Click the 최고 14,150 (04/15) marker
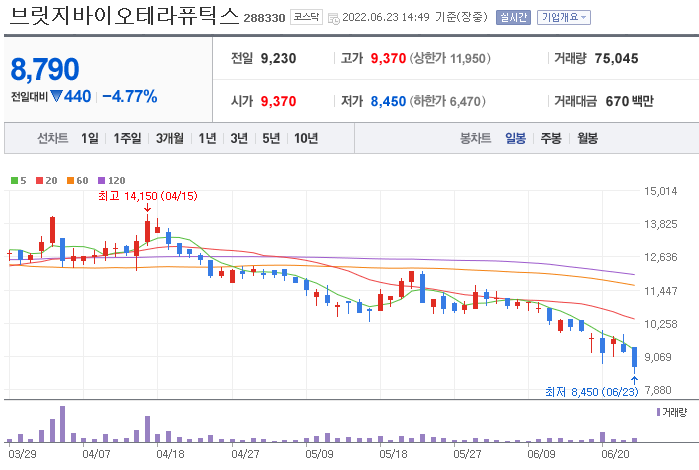The image size is (699, 470). [148, 196]
